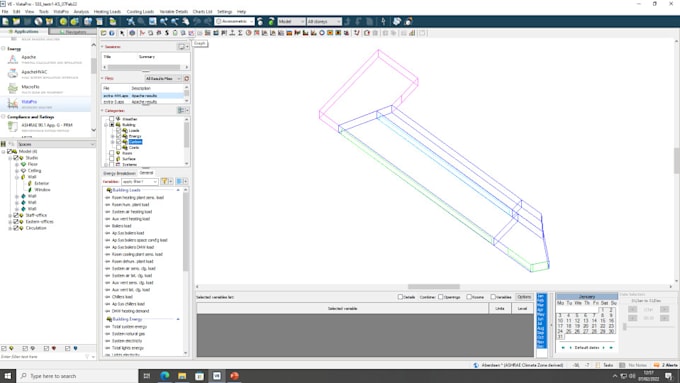
Task: Open the All Results Files dropdown
Action: 163,79
